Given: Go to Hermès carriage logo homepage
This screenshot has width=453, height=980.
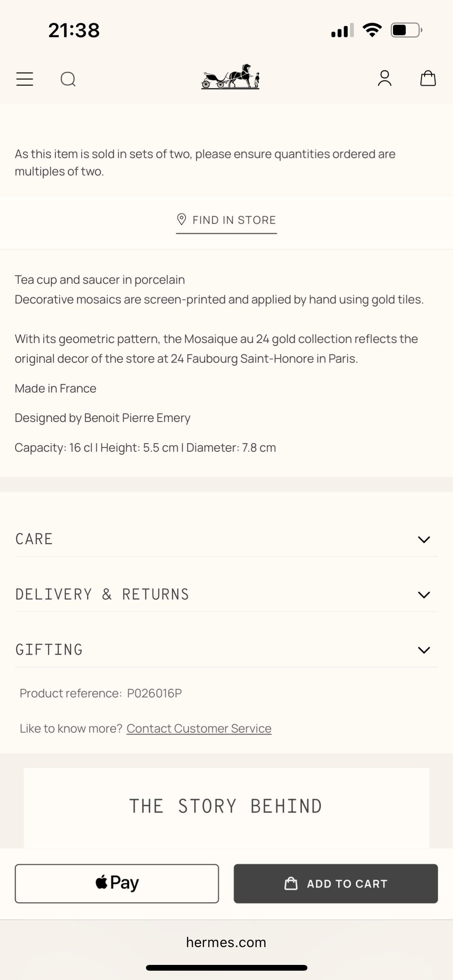Looking at the screenshot, I should point(230,77).
